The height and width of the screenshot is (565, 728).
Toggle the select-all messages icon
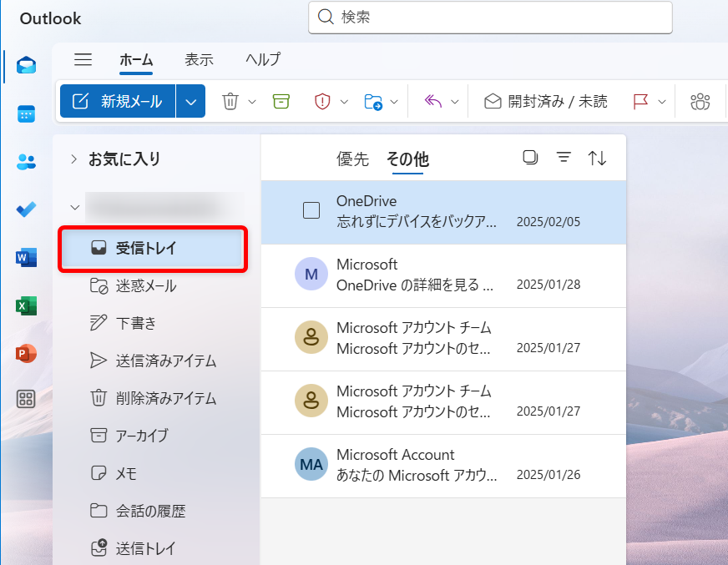point(530,158)
